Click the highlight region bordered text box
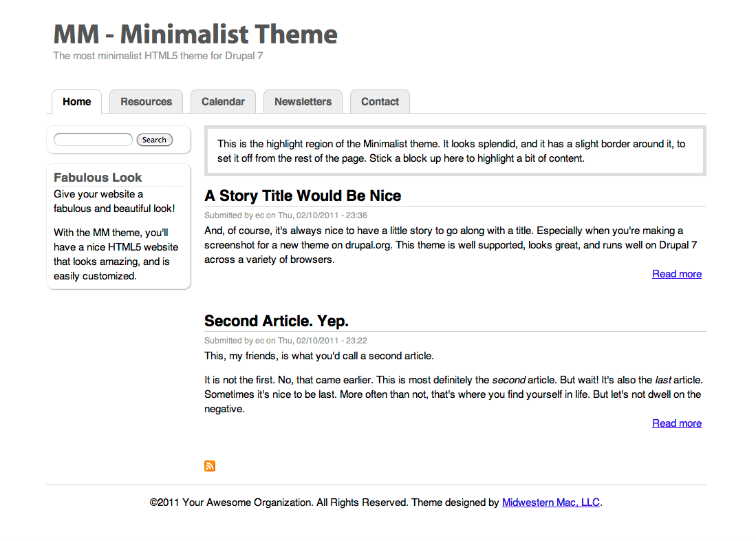This screenshot has height=541, width=756. [455, 151]
